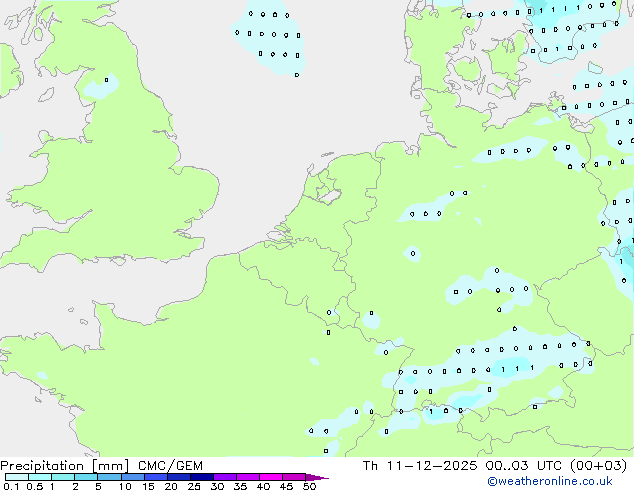Select the 30–35 mm purple legend swatch
Screen dimensions: 634x490
(x=225, y=477)
